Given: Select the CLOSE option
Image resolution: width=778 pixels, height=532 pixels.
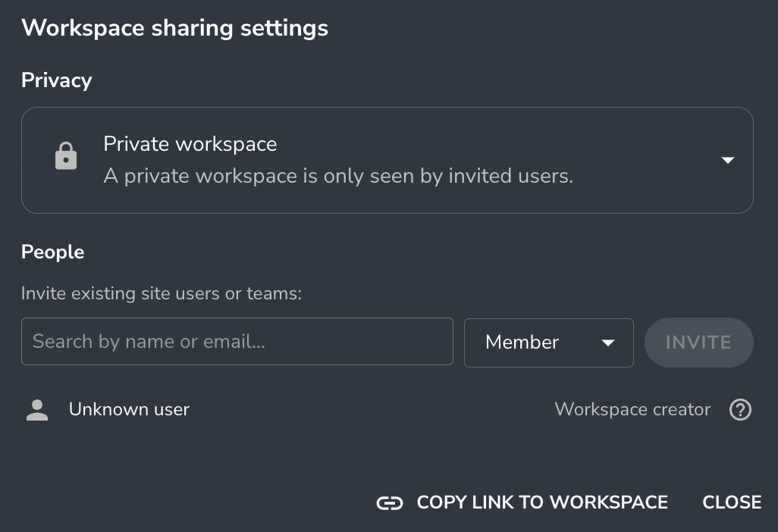Looking at the screenshot, I should [x=732, y=502].
